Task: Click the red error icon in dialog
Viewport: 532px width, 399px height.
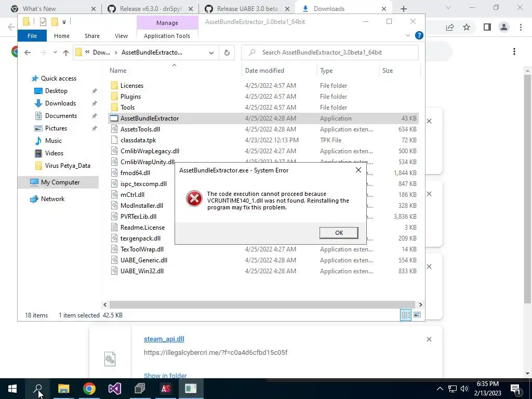Action: (194, 198)
